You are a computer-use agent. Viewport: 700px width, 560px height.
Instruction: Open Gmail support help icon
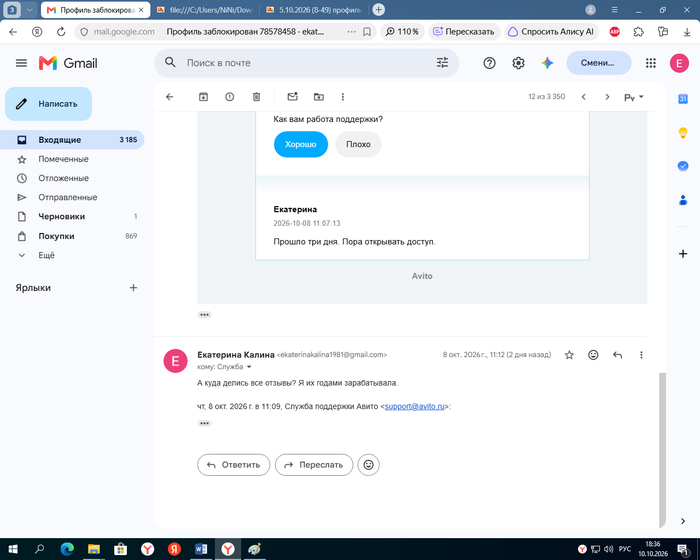coord(489,63)
